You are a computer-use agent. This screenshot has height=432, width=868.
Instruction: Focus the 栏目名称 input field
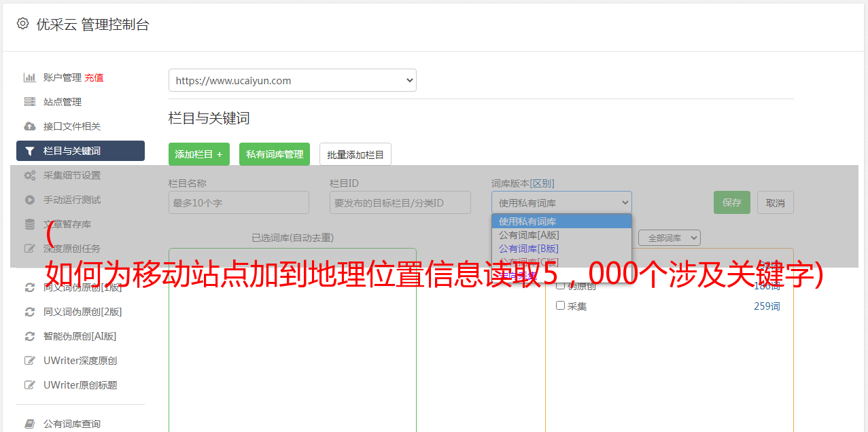click(x=239, y=202)
